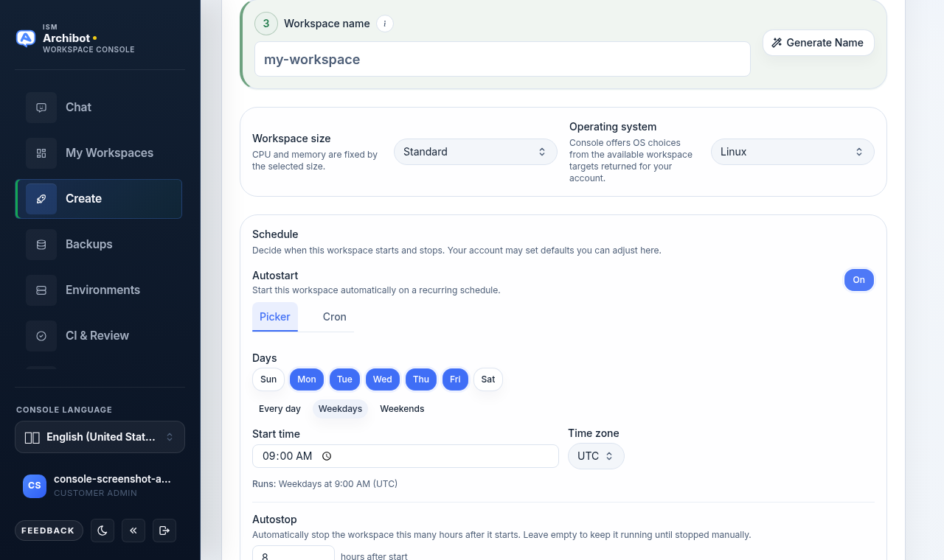Open the Workspace size Standard dropdown

[476, 152]
